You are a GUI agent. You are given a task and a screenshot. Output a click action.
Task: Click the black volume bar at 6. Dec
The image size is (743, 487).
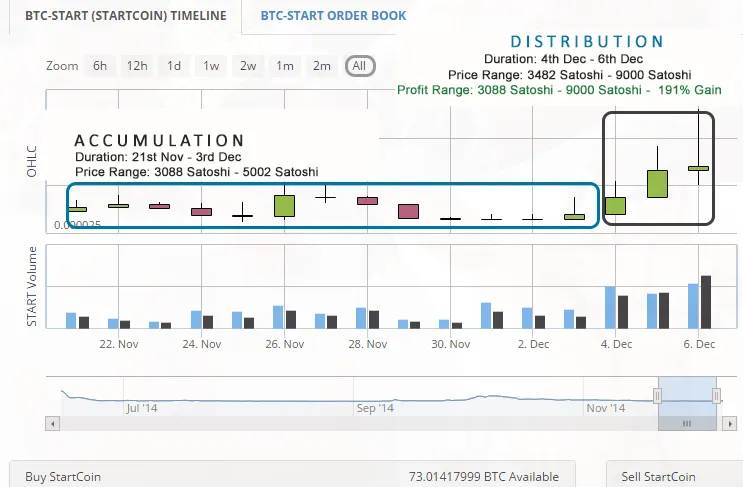pyautogui.click(x=706, y=302)
